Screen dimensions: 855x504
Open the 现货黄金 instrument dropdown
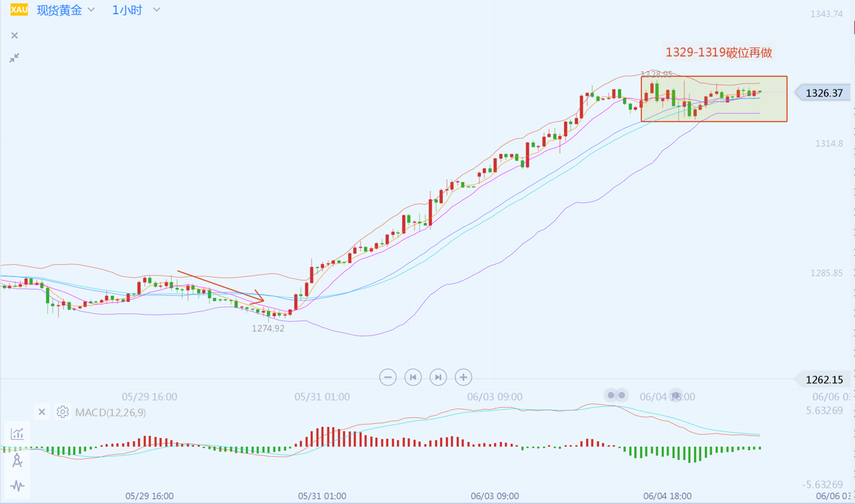[66, 10]
